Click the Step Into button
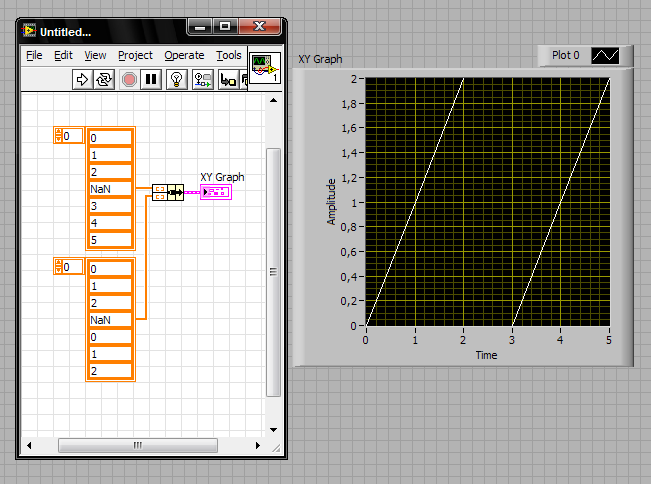The width and height of the screenshot is (651, 484). click(x=228, y=79)
